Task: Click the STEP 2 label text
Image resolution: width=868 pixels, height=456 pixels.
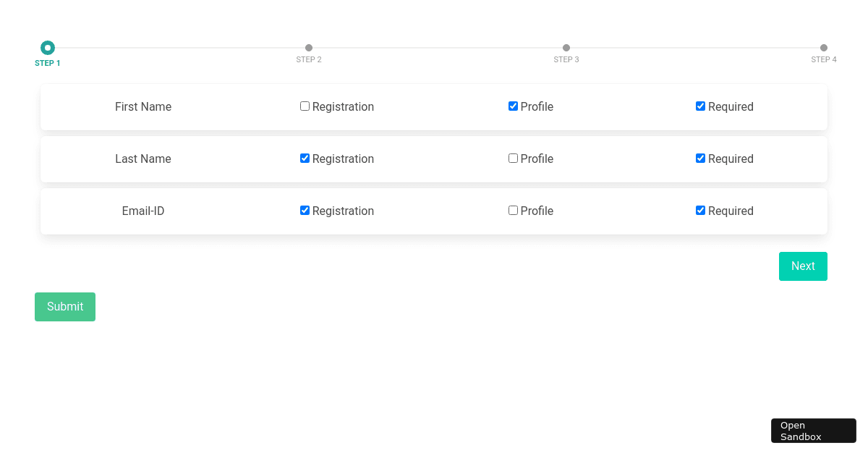Action: (x=309, y=59)
